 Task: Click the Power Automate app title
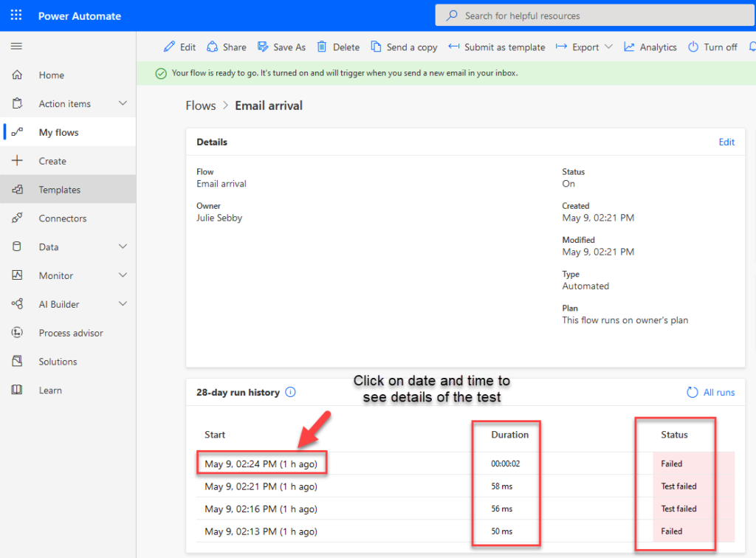point(80,16)
